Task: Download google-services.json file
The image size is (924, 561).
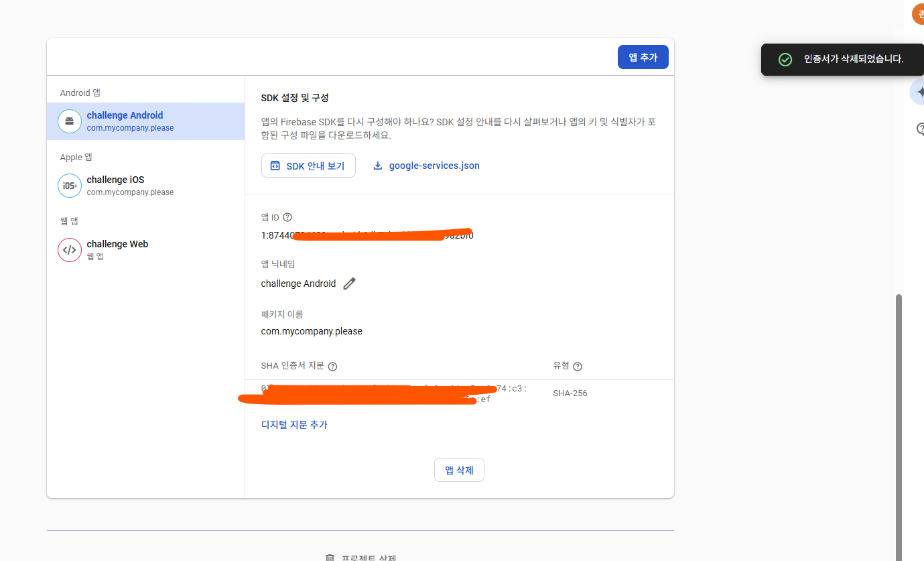Action: tap(426, 166)
